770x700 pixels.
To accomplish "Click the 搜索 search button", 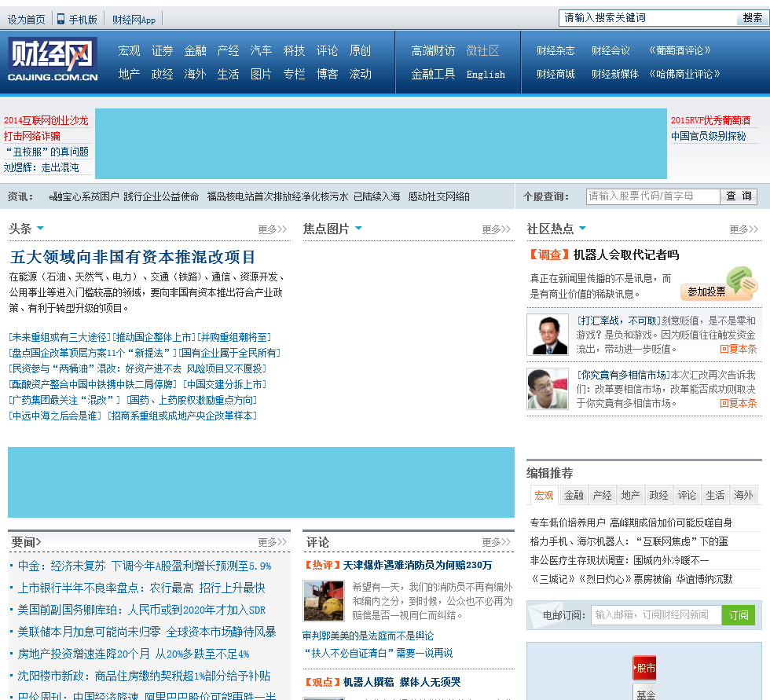I will click(752, 18).
